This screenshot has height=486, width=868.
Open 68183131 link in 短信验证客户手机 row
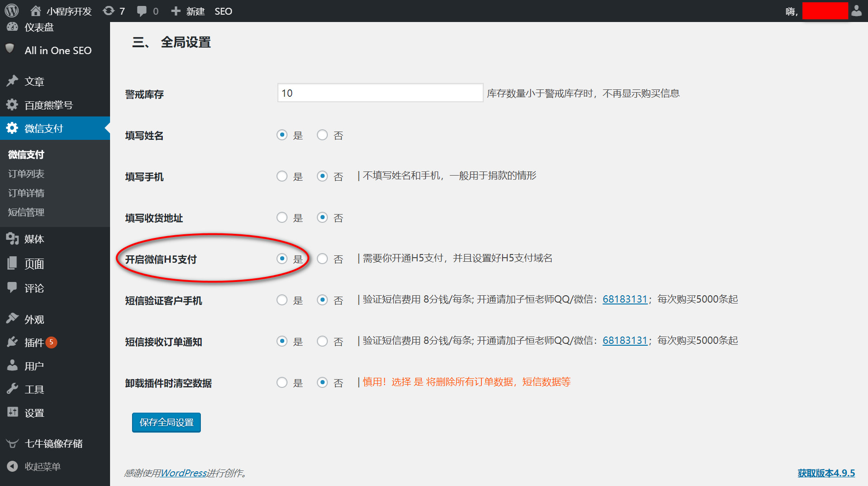point(625,299)
